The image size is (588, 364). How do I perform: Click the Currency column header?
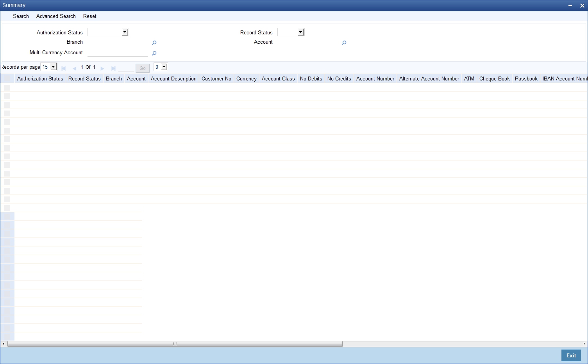point(247,79)
